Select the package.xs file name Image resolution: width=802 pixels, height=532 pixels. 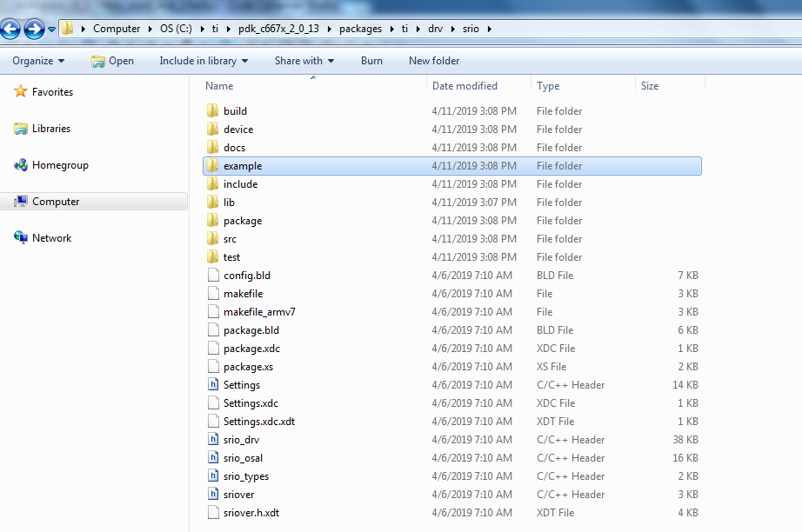248,367
